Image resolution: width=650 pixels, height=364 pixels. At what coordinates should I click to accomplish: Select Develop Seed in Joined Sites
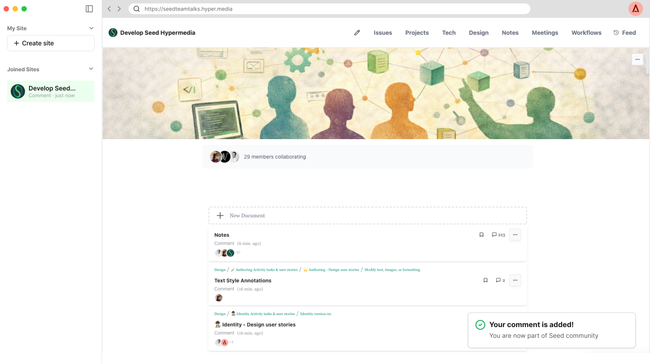click(x=51, y=91)
